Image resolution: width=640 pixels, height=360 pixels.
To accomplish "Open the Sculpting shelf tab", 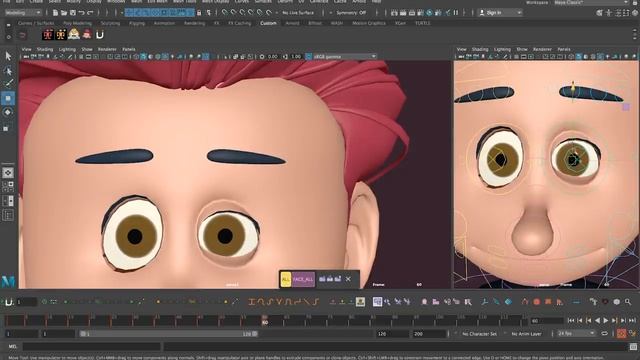I will (110, 23).
